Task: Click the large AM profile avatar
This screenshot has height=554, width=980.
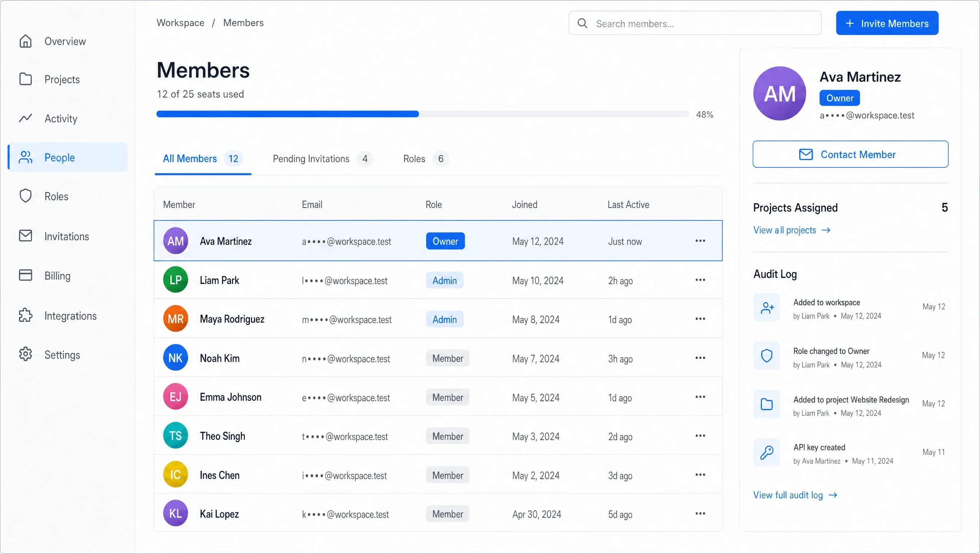Action: tap(779, 94)
